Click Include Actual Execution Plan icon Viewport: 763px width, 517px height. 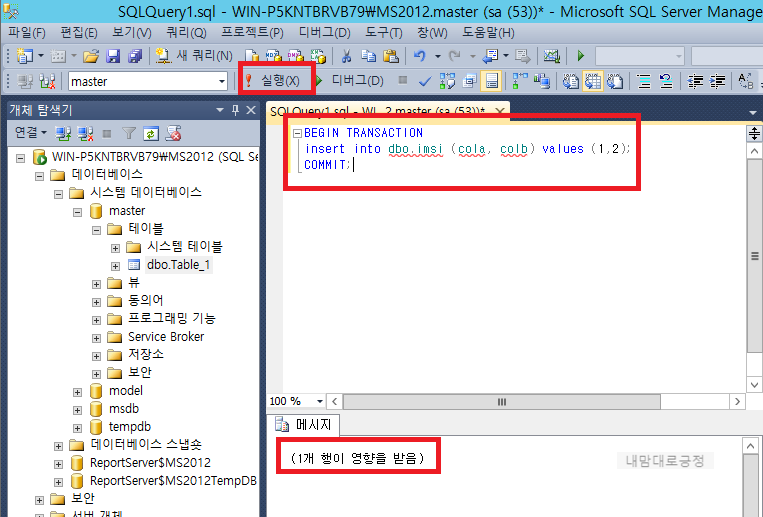[520, 81]
